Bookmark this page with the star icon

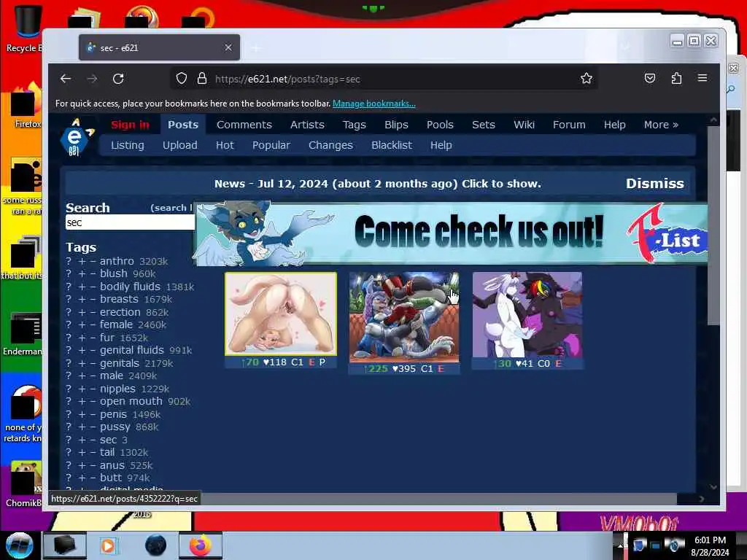pos(587,78)
